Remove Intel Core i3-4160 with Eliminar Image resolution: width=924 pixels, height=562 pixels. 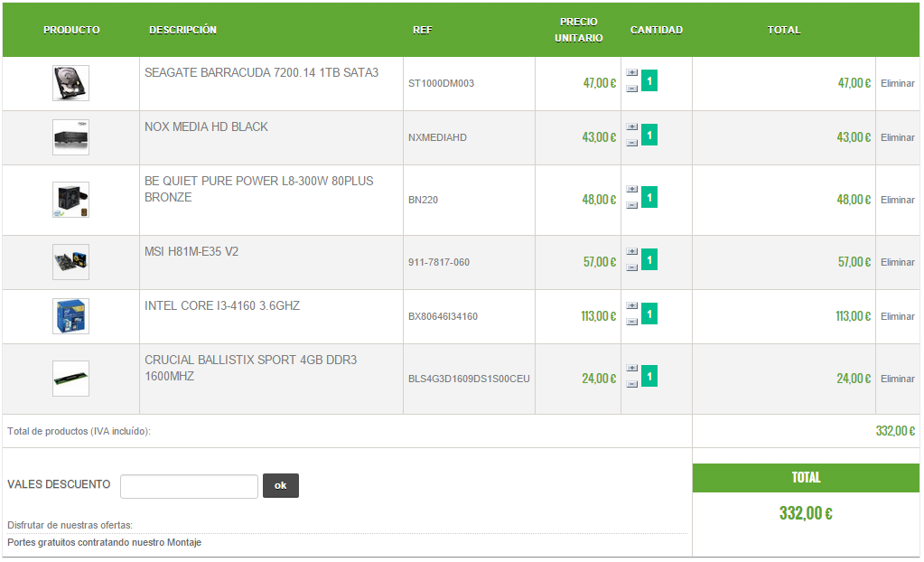click(x=898, y=316)
